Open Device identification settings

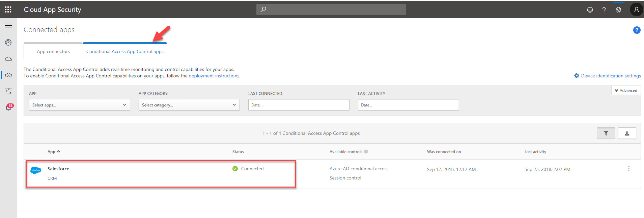pos(608,76)
